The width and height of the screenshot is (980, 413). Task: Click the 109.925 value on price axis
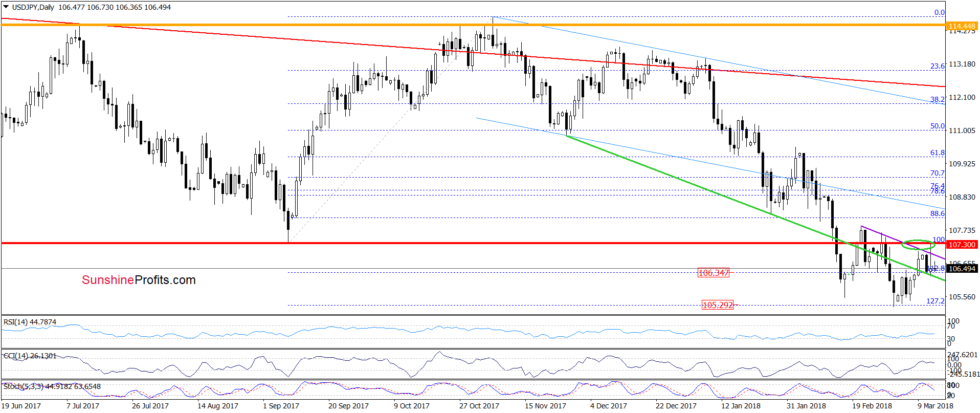962,164
